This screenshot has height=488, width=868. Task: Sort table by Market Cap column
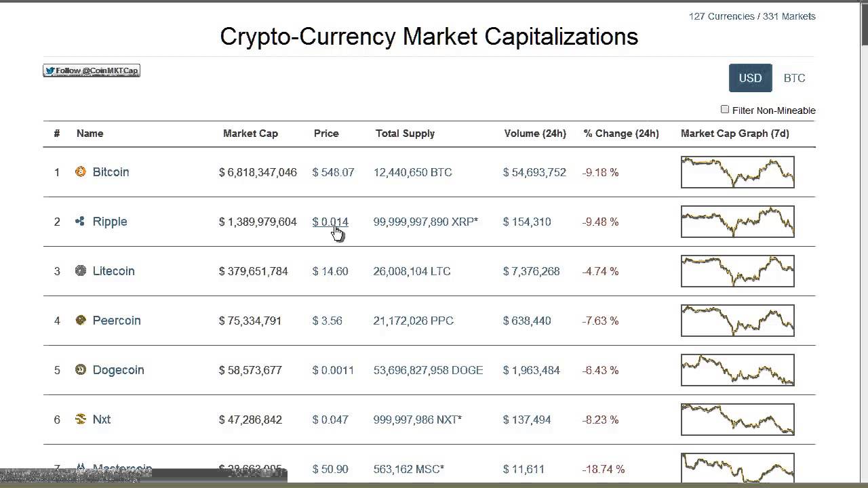coord(250,134)
